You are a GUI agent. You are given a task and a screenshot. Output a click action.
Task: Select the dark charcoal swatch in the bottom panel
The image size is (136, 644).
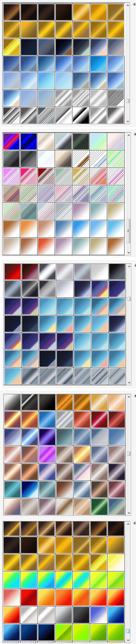pos(81,615)
